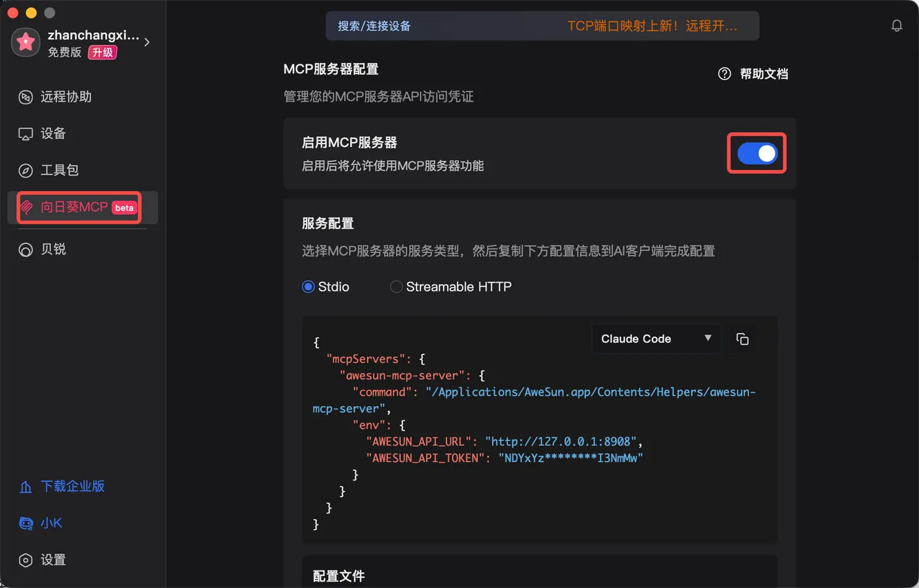The image size is (919, 588).
Task: Open the Claude Code client dropdown
Action: pos(656,339)
